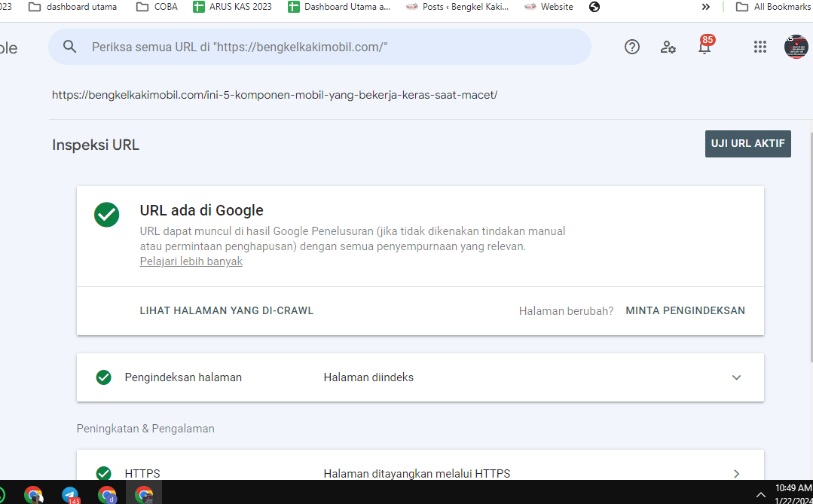Click the 'Inspeksi URL' heading

pyautogui.click(x=96, y=145)
